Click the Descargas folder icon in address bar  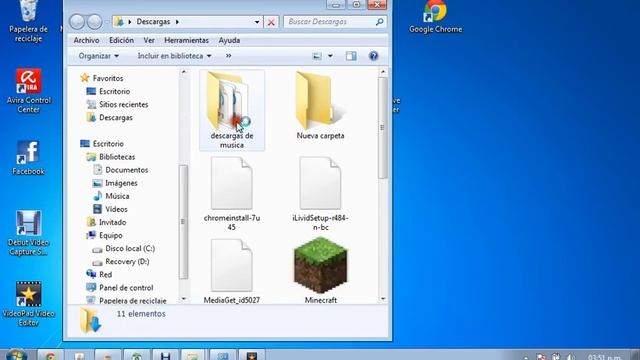pyautogui.click(x=119, y=22)
